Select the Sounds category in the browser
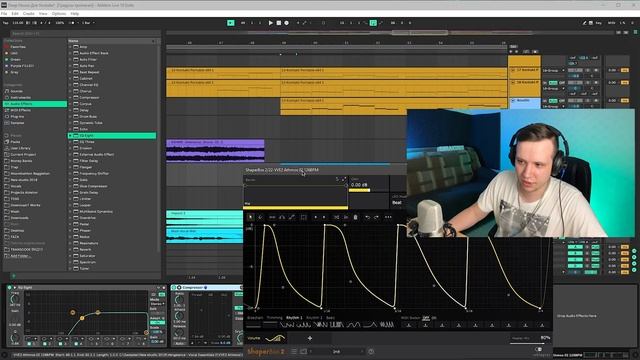The height and width of the screenshot is (360, 640). click(x=16, y=91)
